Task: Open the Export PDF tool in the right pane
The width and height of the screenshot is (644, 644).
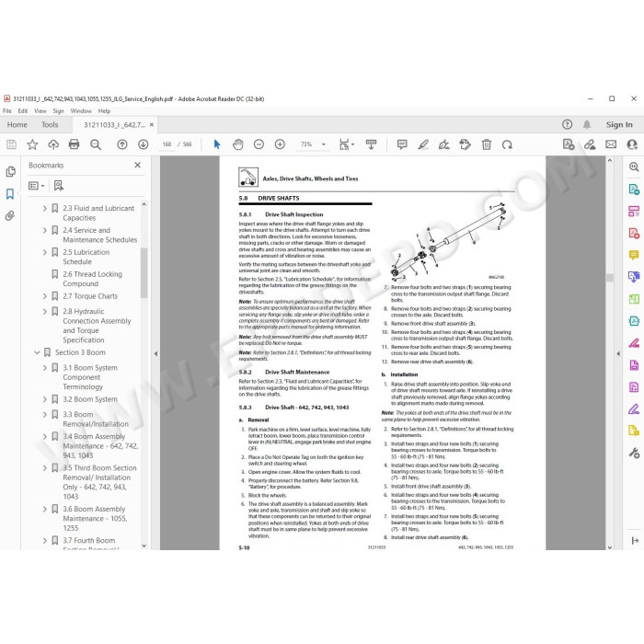Action: pyautogui.click(x=634, y=189)
